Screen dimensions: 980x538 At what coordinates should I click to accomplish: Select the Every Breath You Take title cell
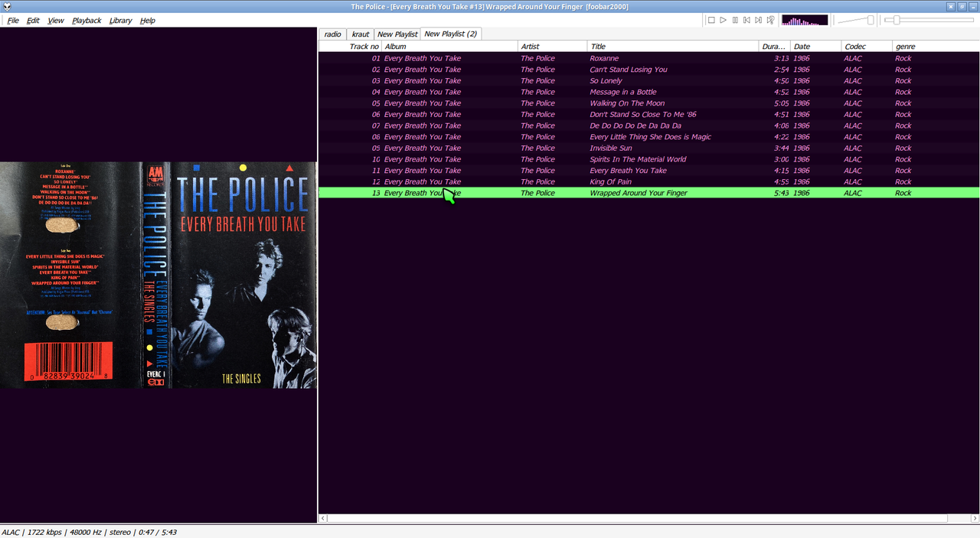coord(628,171)
